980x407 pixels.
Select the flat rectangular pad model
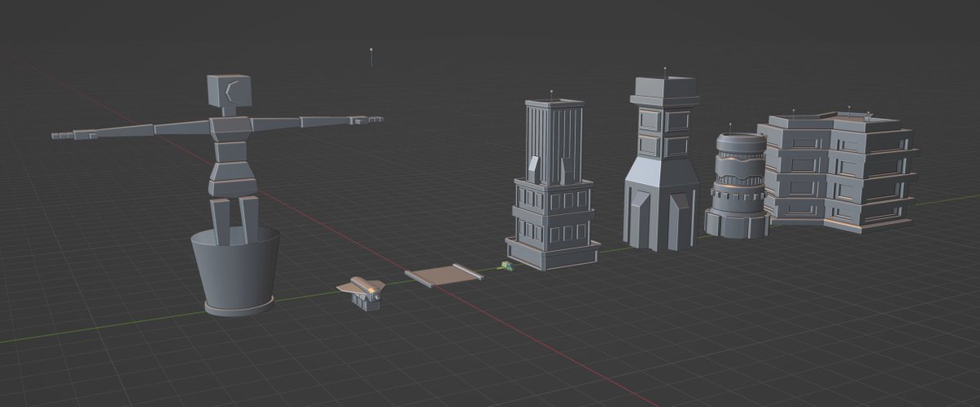click(443, 275)
